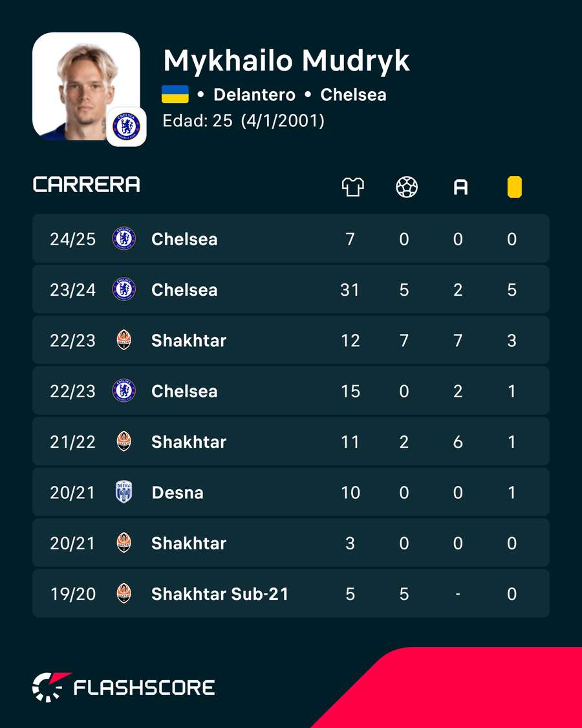Click the Ukraine flag icon
The width and height of the screenshot is (582, 728).
click(x=175, y=94)
